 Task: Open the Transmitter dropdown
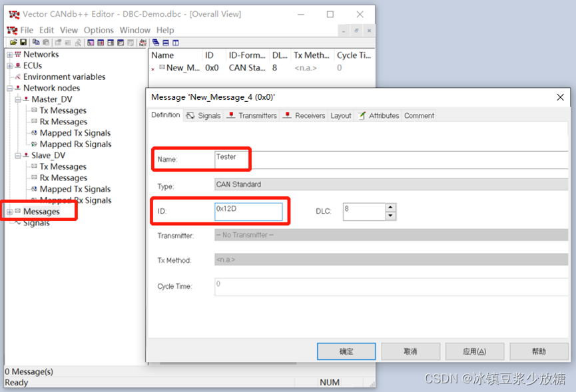392,235
